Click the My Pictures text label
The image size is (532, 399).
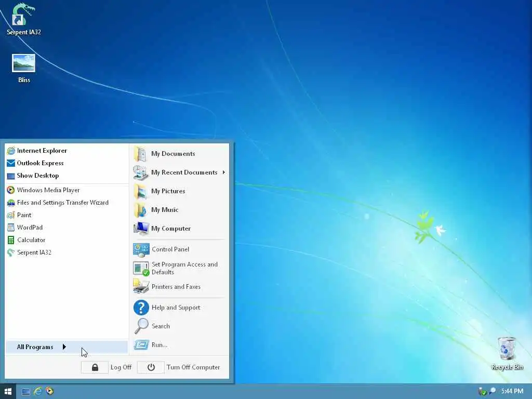(x=168, y=191)
